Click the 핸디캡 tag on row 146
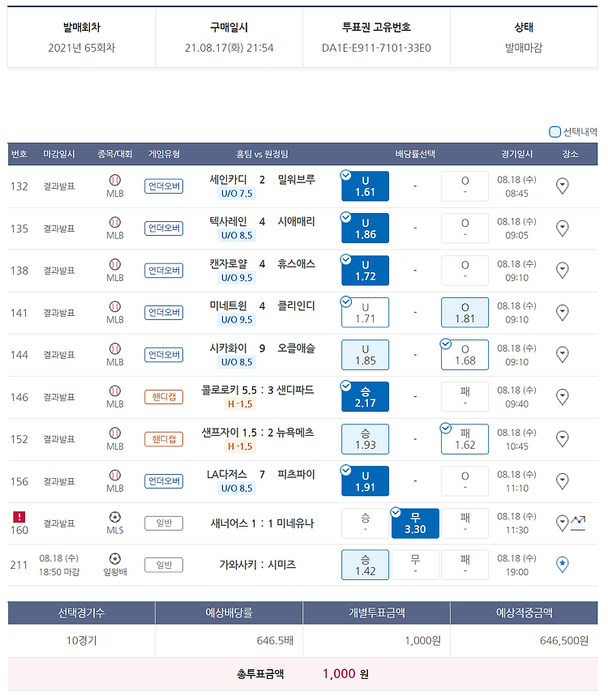Screen dimensions: 608x700 click(x=164, y=397)
